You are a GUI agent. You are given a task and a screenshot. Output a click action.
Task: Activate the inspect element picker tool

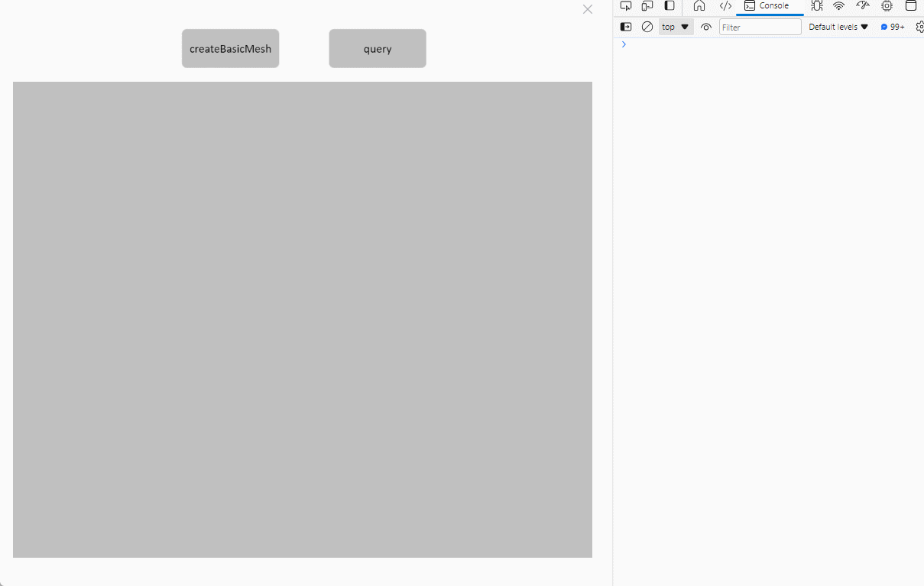[626, 6]
